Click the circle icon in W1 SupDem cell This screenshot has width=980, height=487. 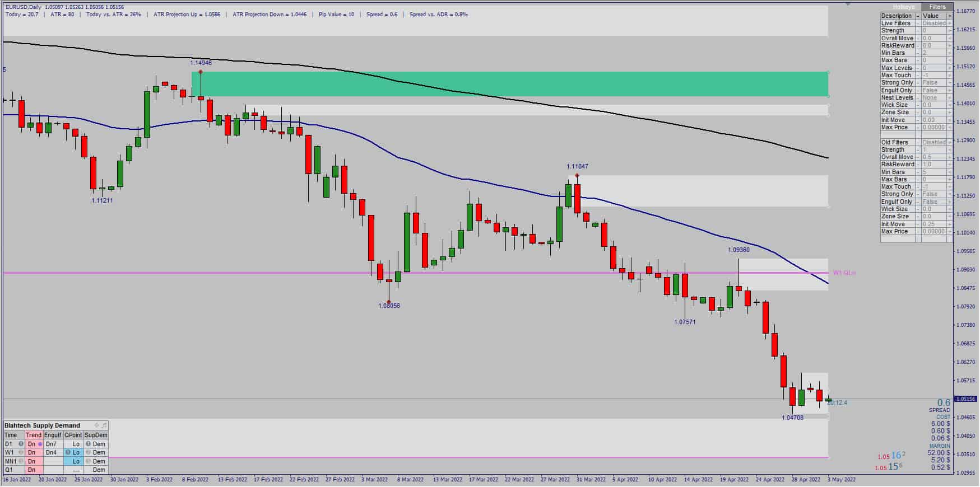pyautogui.click(x=89, y=452)
